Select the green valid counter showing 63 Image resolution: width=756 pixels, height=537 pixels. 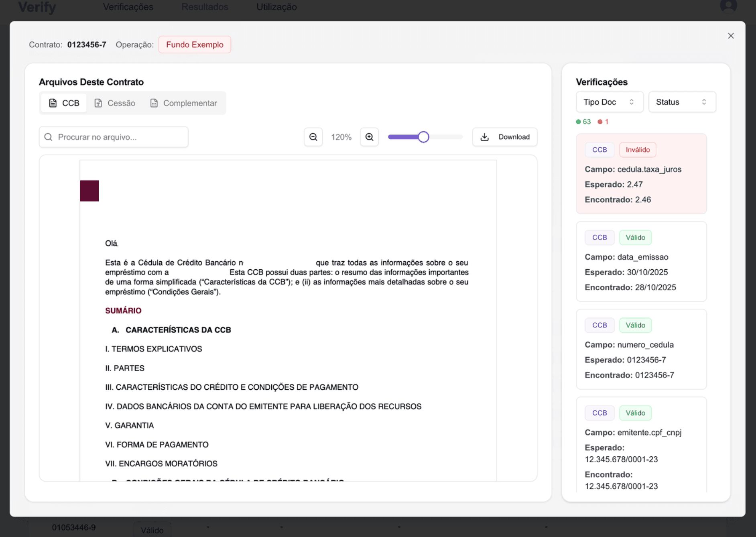[583, 122]
